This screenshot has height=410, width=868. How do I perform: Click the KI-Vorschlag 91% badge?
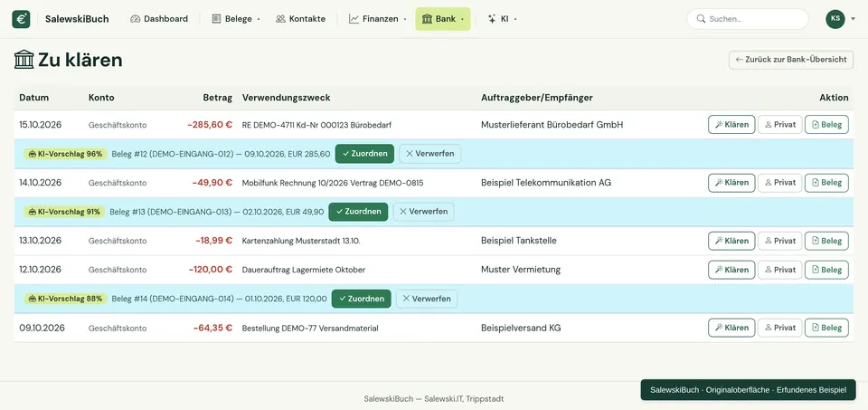(64, 212)
